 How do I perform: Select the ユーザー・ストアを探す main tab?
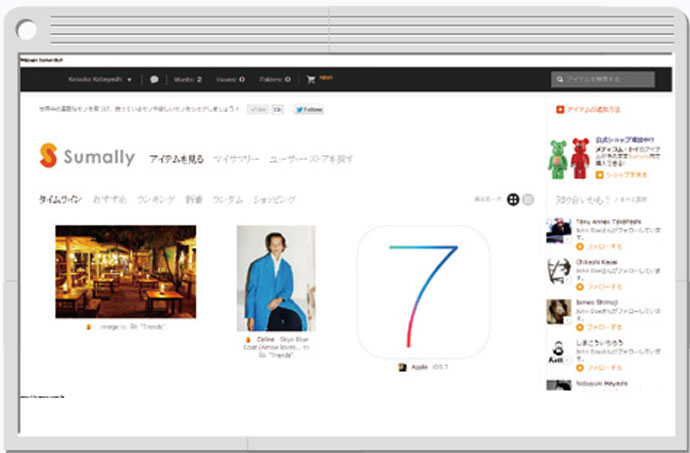tap(311, 159)
